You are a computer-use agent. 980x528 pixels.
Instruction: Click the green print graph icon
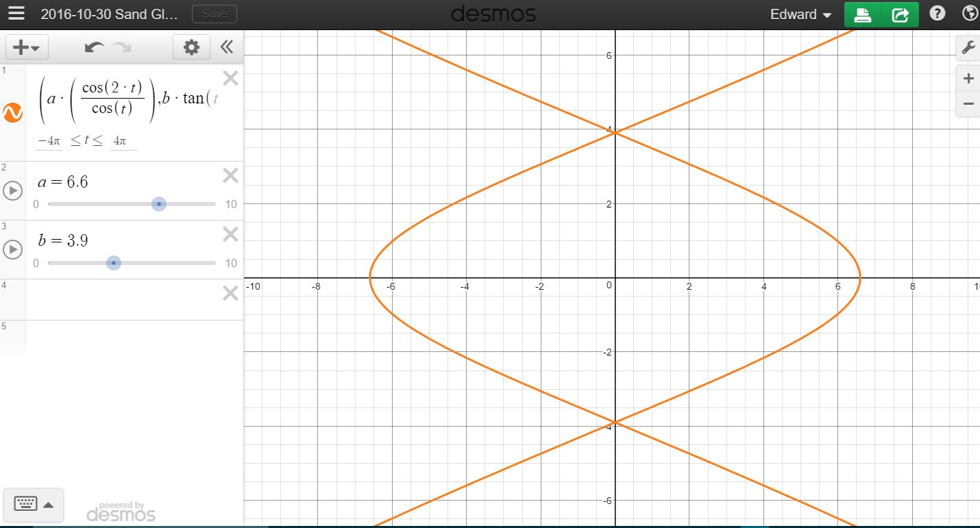point(862,14)
